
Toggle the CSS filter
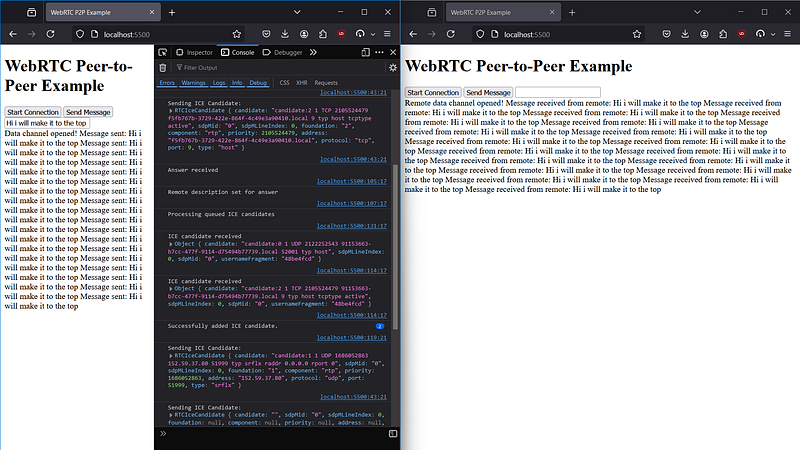click(284, 83)
